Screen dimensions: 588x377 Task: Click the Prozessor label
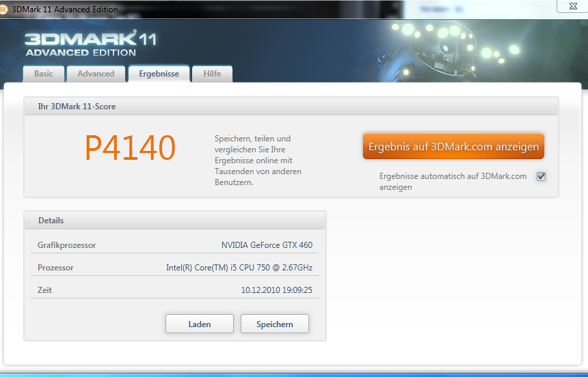(55, 268)
